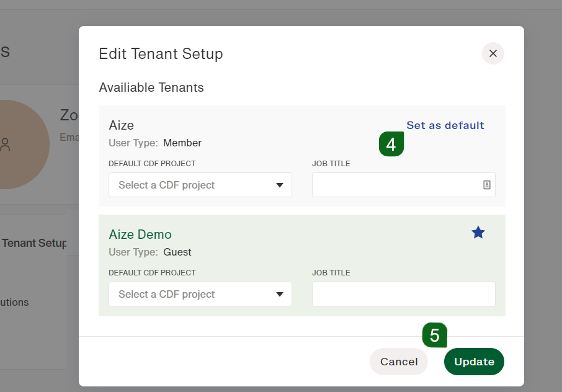Screen dimensions: 562x392
Task: Click the default star icon on Aize Demo
Action: click(478, 233)
